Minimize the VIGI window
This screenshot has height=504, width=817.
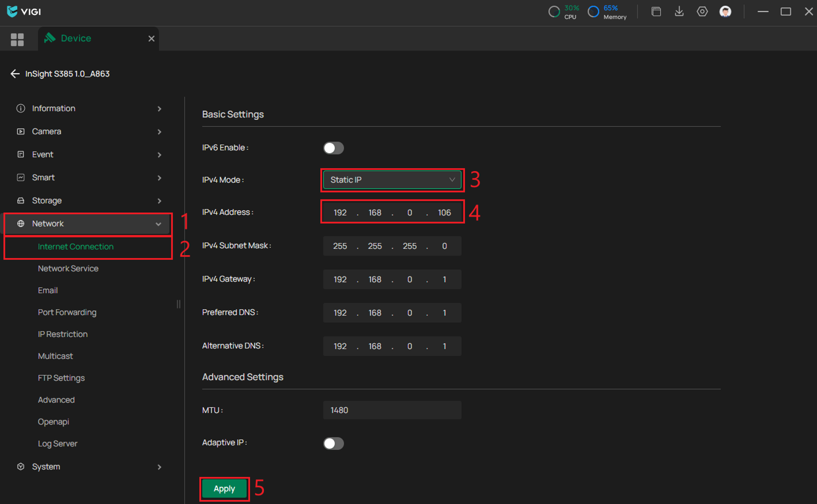click(763, 12)
